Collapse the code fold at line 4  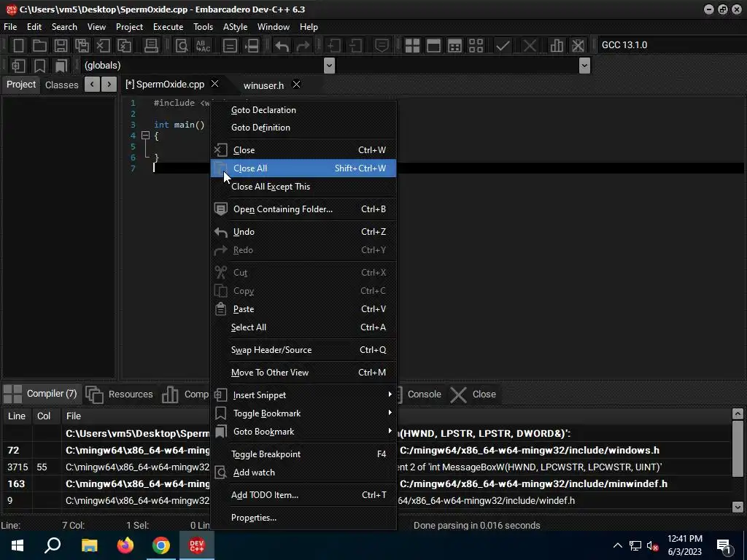tap(146, 136)
